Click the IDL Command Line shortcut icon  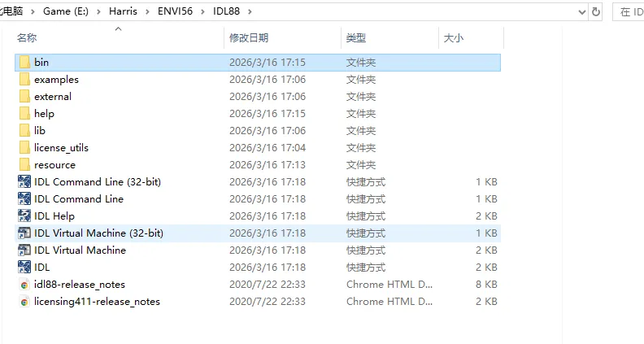[x=24, y=199]
